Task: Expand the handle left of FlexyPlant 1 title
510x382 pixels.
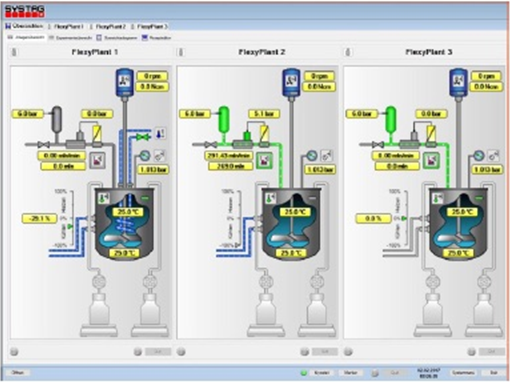Action: click(x=14, y=52)
